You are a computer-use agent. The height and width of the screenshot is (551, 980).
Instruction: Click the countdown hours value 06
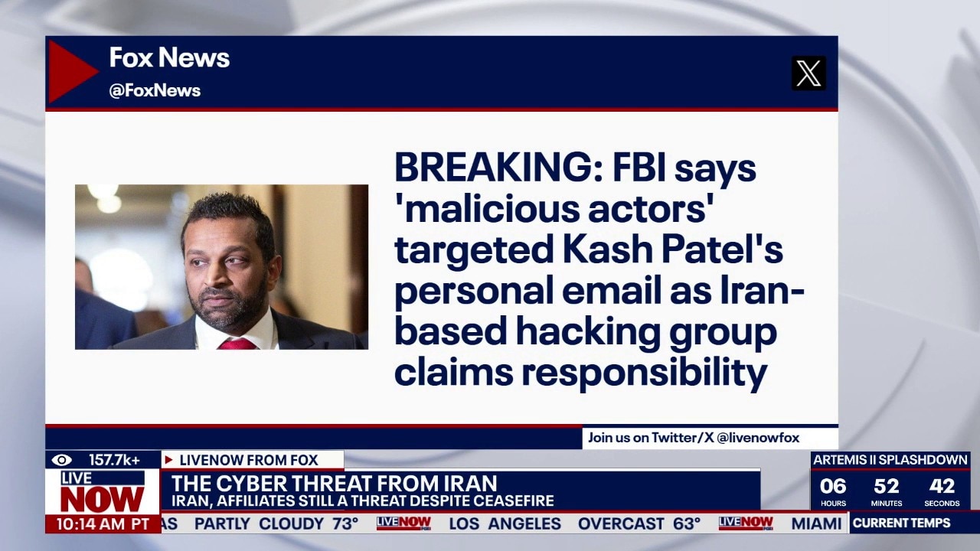(833, 486)
